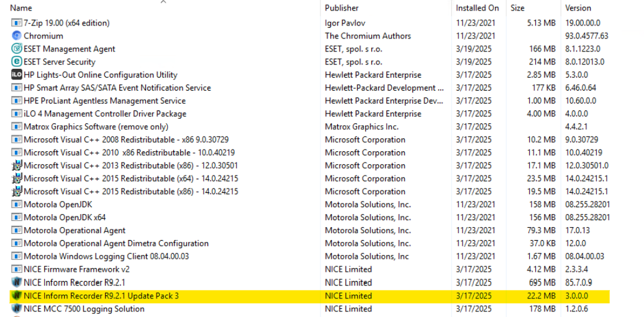The width and height of the screenshot is (644, 317).
Task: Select Microsoft Visual C++ 2008 Redistributable entry
Action: (127, 140)
